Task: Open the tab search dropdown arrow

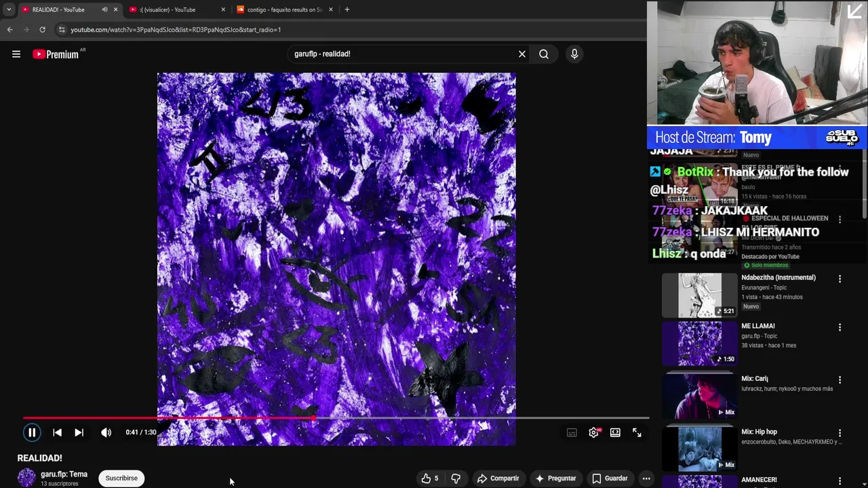Action: [x=8, y=9]
